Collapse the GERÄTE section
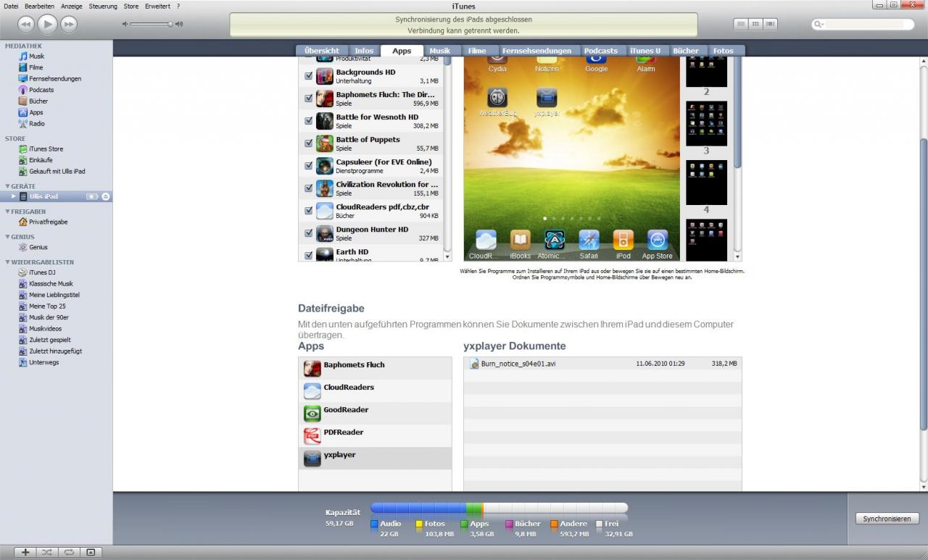Viewport: 928px width, 560px height. coord(7,186)
